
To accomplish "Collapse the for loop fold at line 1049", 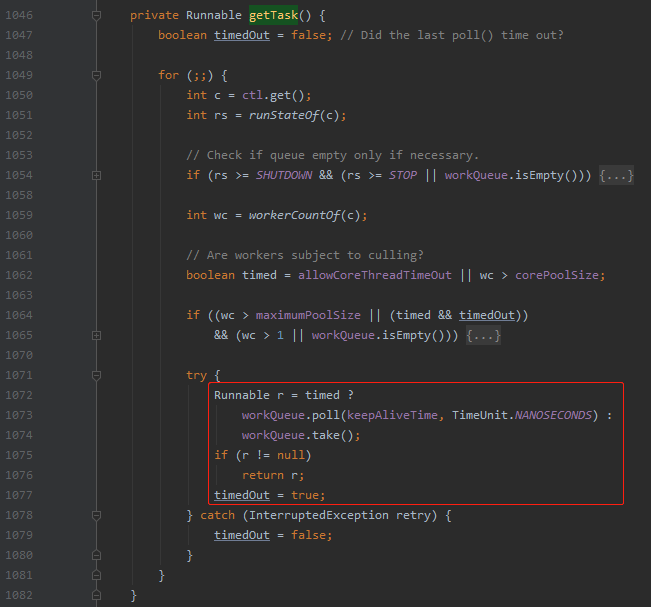I will coord(96,76).
